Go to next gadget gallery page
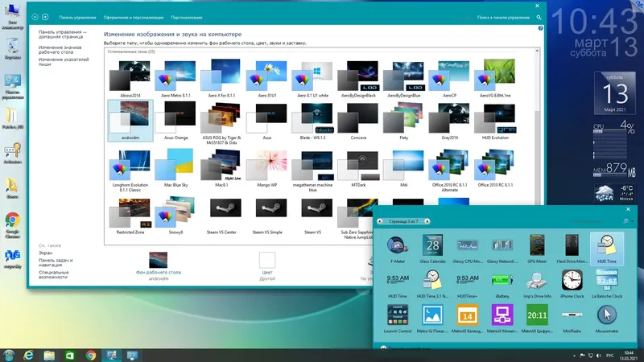The height and width of the screenshot is (362, 644). pos(427,221)
